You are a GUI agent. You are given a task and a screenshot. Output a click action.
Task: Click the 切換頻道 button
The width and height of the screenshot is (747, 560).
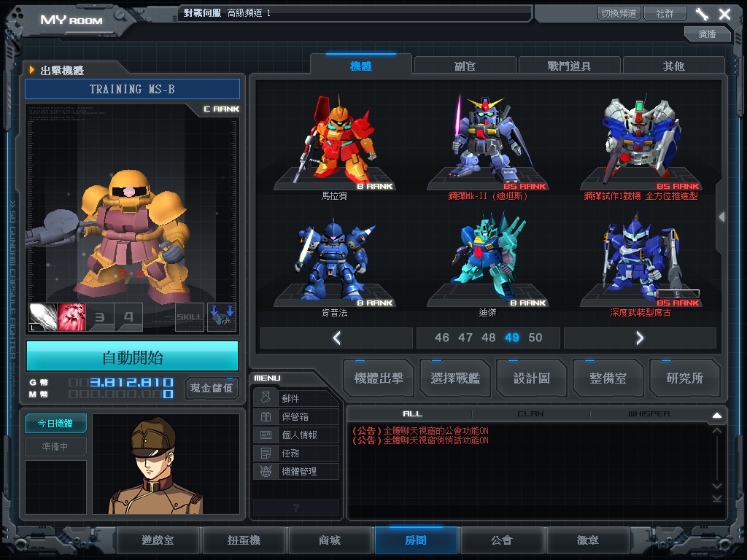[619, 13]
